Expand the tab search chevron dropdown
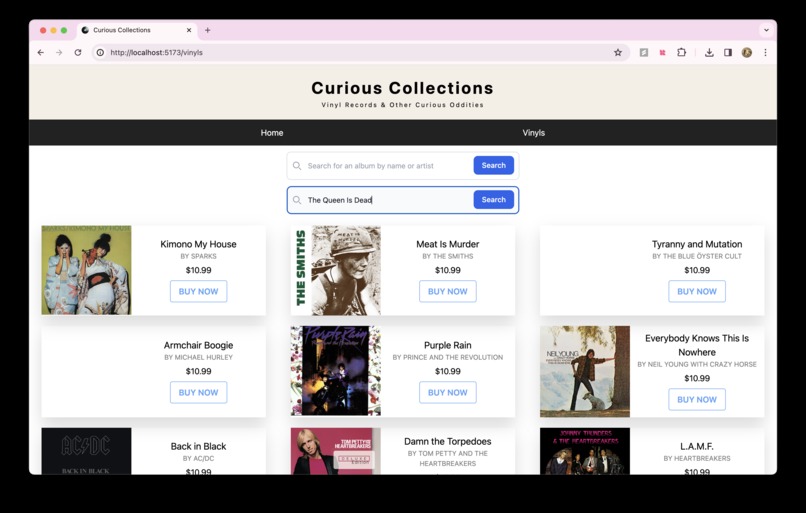 point(766,30)
